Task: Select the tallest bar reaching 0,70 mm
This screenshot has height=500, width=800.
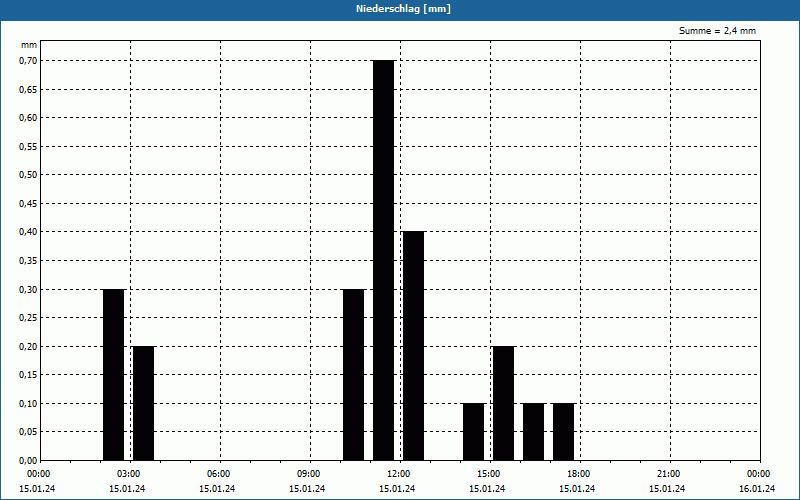Action: 384,260
